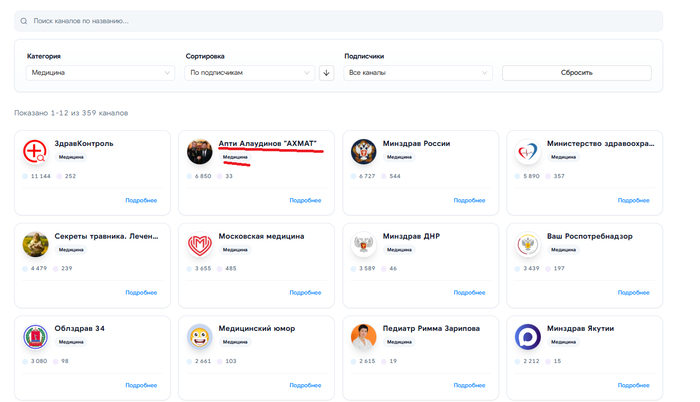Click Секреты травника channel avatar

coord(35,244)
